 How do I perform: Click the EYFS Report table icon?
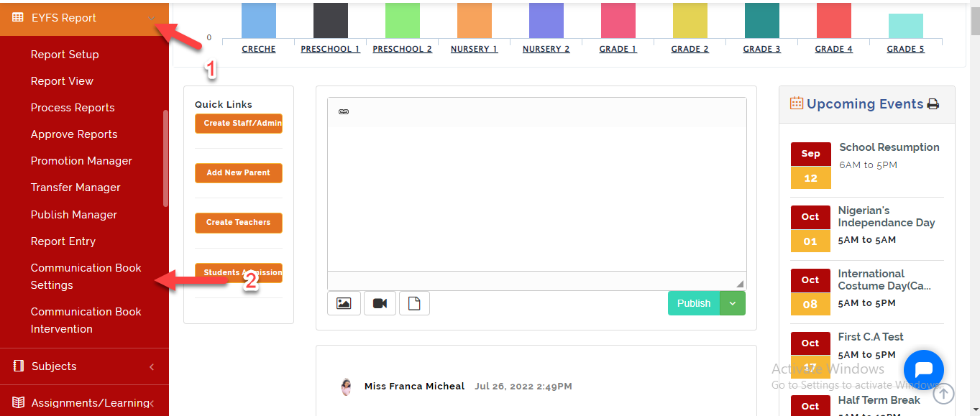pos(18,17)
